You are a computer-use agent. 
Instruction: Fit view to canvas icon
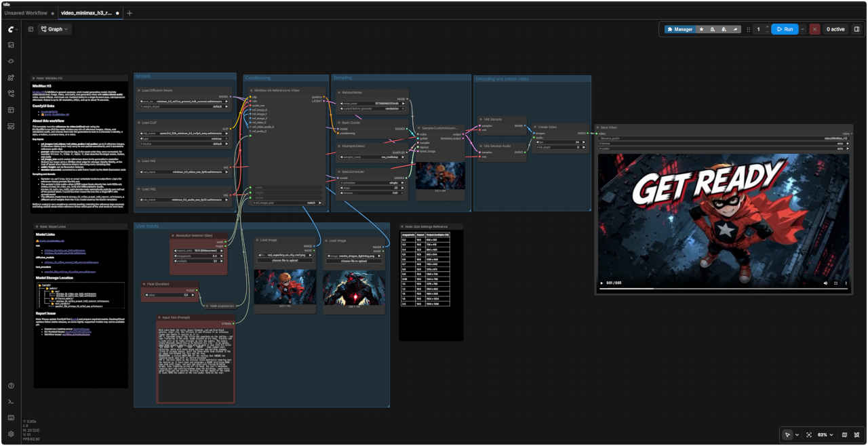click(809, 434)
